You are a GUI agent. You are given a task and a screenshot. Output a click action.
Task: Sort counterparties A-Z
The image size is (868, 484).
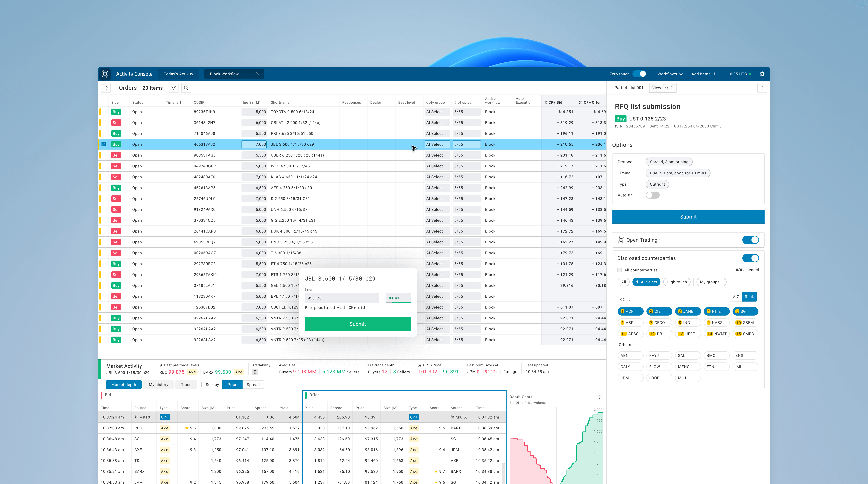click(x=736, y=297)
